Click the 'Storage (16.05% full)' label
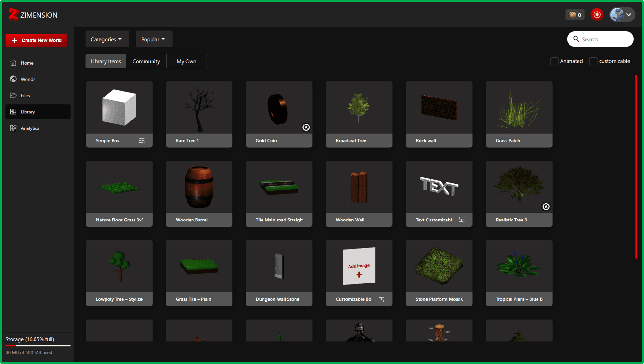 [30, 339]
